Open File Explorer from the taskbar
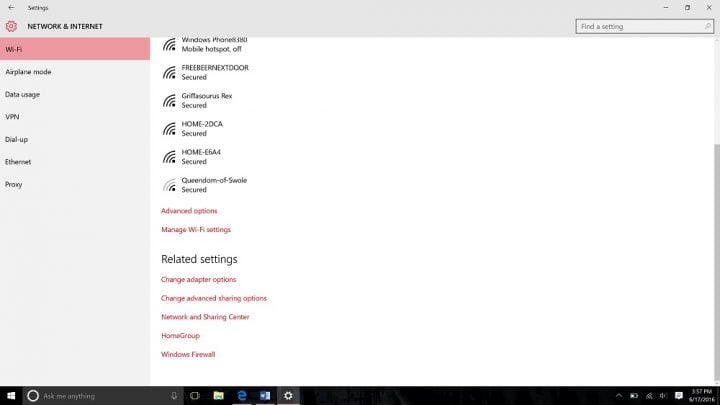This screenshot has height=405, width=720. tap(219, 396)
